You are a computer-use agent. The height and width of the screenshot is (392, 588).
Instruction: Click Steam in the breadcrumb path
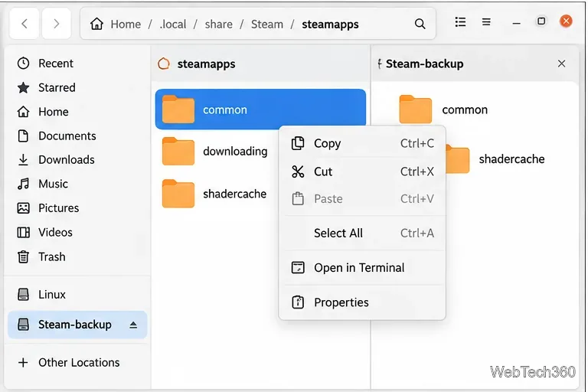(267, 24)
